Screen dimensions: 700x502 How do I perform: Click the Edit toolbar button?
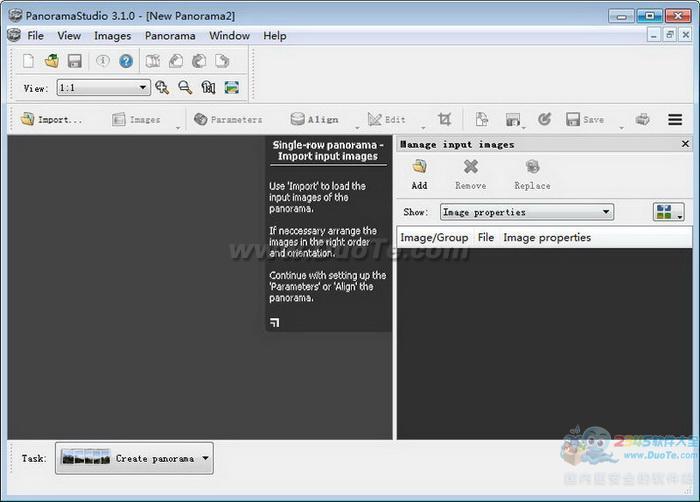[x=387, y=120]
